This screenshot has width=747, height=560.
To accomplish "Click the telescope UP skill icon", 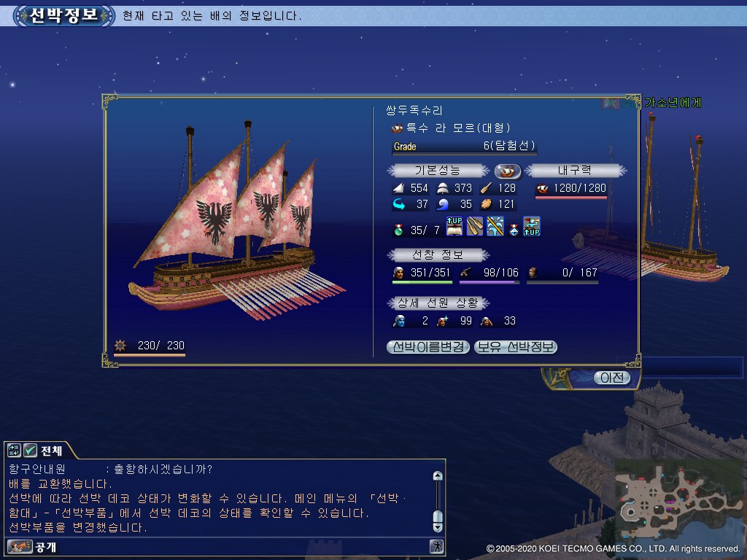I will point(532,226).
